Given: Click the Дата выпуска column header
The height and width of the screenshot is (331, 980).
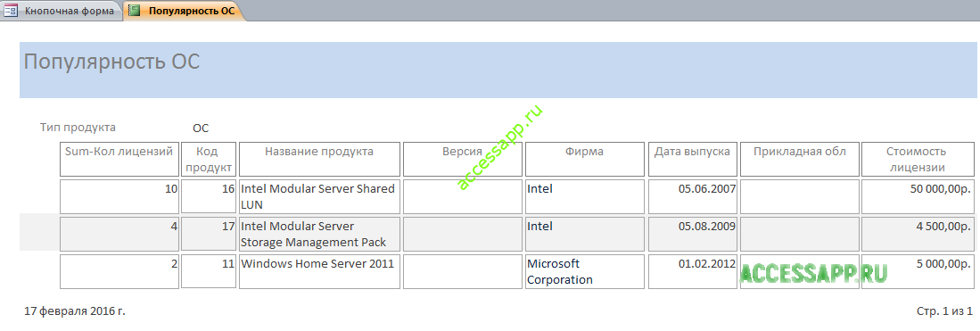Looking at the screenshot, I should pos(693,159).
